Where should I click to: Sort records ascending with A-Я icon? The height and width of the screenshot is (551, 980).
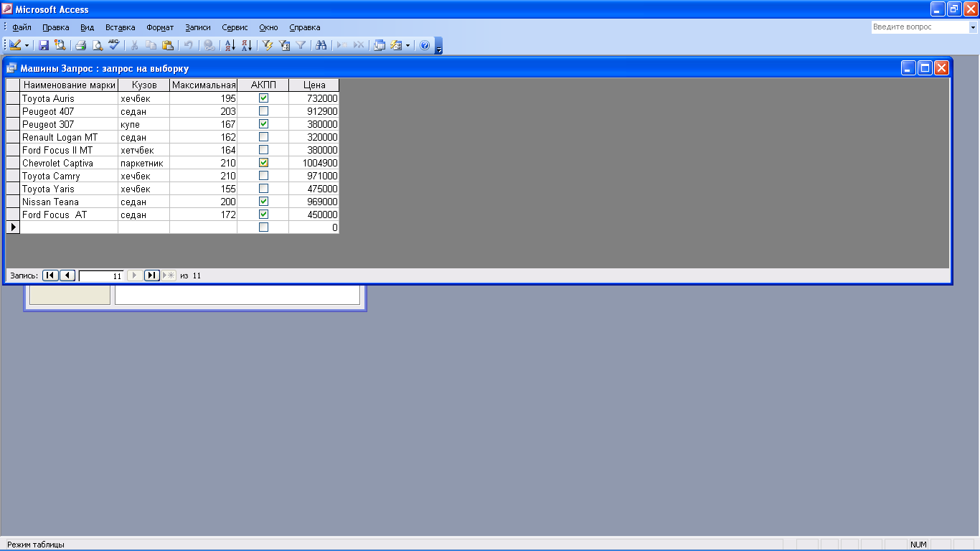click(x=230, y=45)
